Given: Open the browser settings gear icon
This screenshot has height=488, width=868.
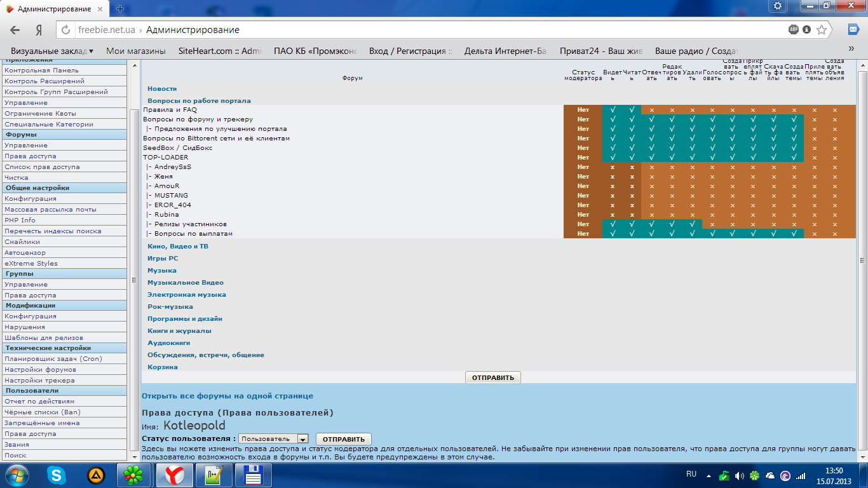Looking at the screenshot, I should pyautogui.click(x=778, y=6).
